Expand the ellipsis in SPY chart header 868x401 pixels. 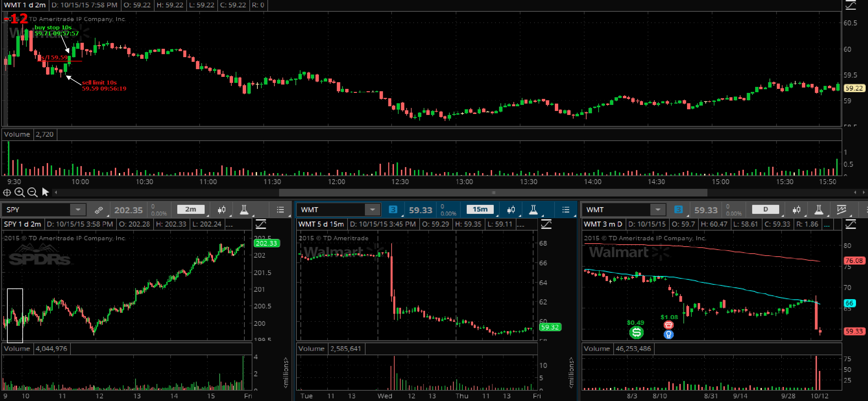[229, 225]
